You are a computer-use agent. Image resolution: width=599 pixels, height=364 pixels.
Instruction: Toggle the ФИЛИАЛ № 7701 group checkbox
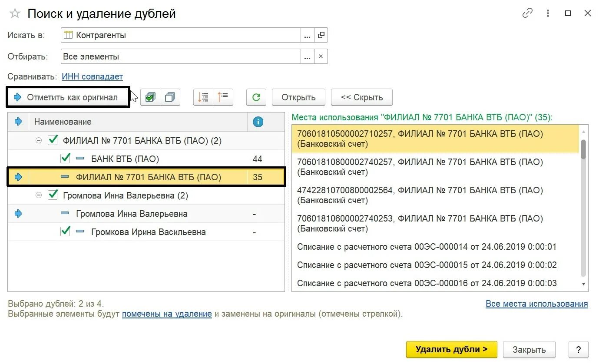pyautogui.click(x=53, y=140)
